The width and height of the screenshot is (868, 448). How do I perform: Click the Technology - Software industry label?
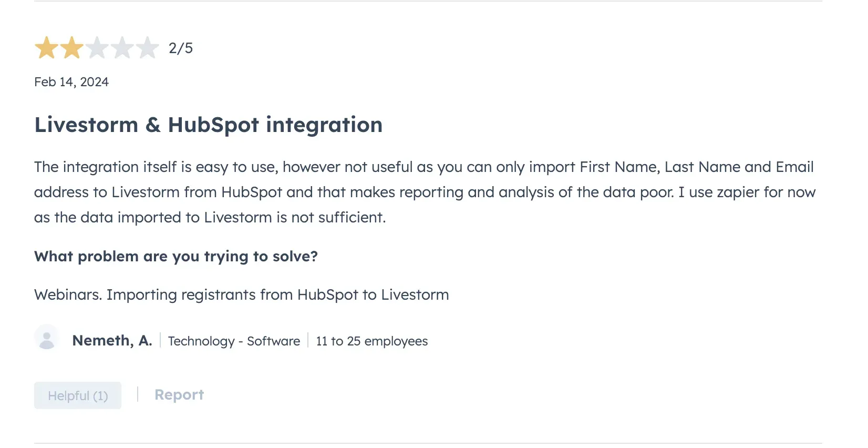pyautogui.click(x=234, y=341)
